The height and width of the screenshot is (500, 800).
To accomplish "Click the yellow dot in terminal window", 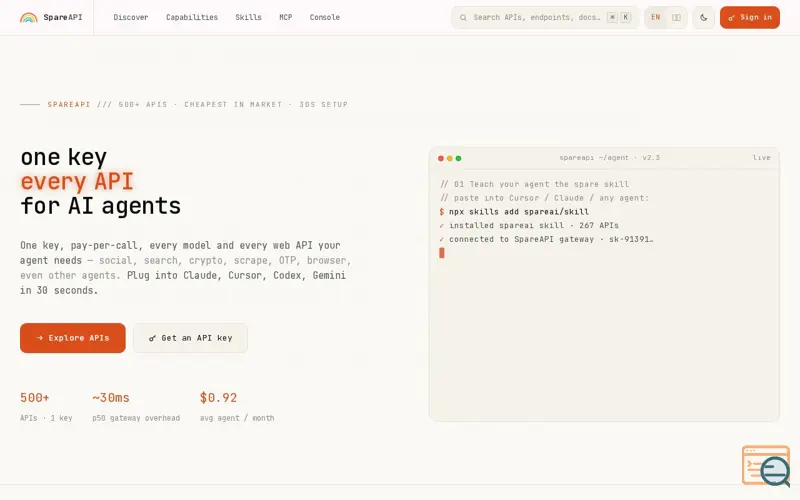I will [449, 158].
